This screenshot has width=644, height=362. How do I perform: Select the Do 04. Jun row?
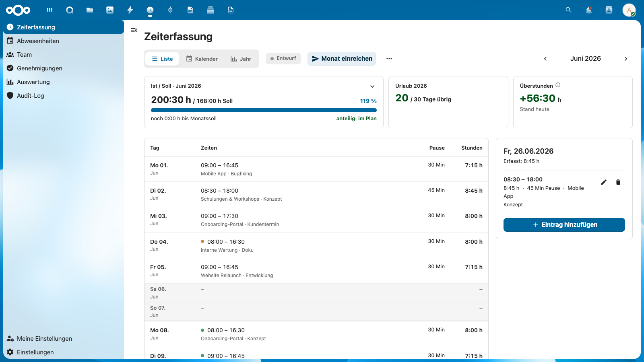[x=316, y=245]
